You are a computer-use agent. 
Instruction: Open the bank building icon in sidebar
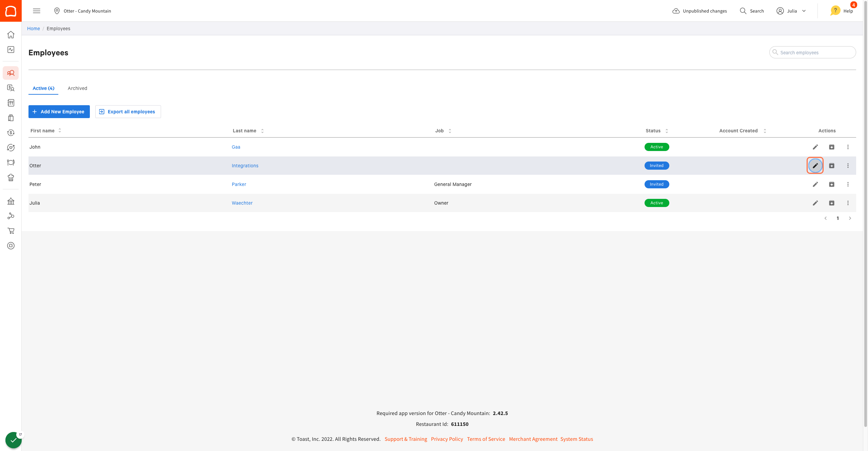coord(11,201)
